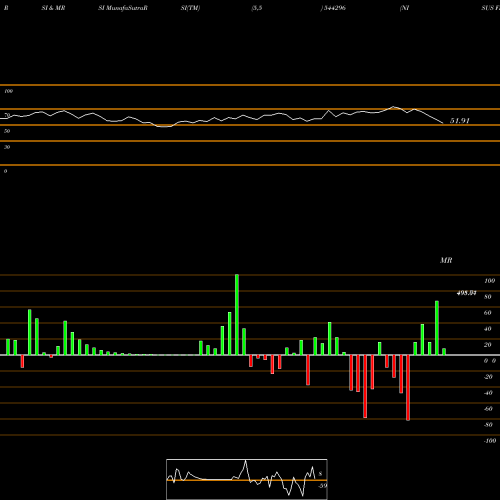Click the -59 label in the mini chart

323,486
